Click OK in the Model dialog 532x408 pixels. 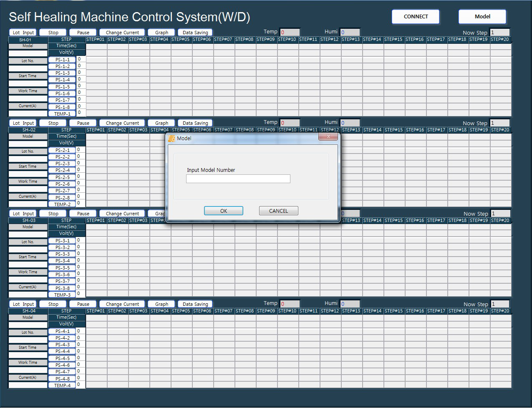tap(223, 211)
